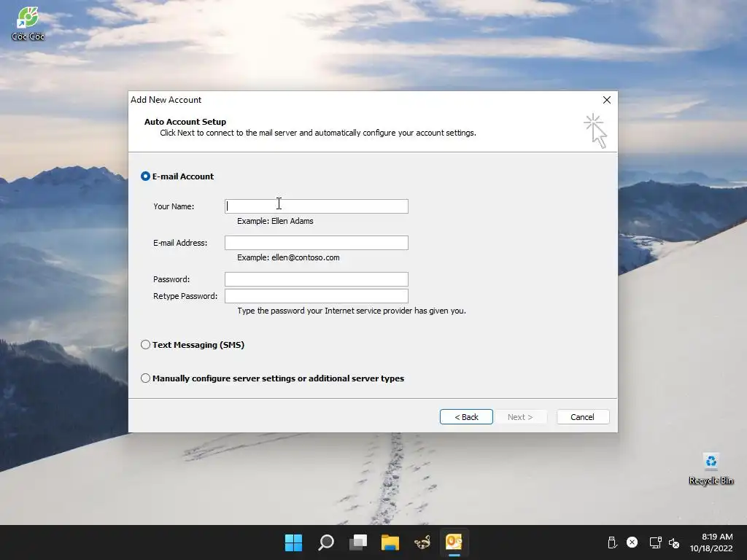Click the Auto Account Setup heading
This screenshot has width=747, height=560.
click(x=185, y=122)
